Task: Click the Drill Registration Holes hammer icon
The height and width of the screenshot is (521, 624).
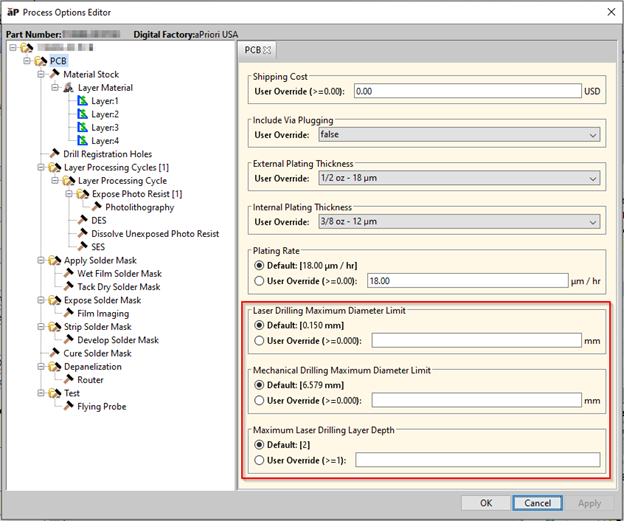Action: [55, 154]
